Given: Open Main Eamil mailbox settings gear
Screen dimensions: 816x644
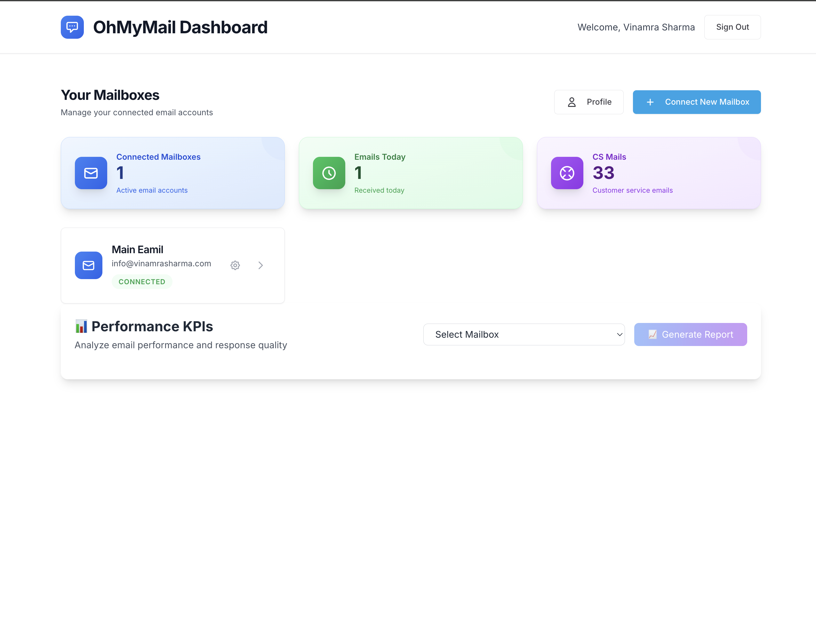Looking at the screenshot, I should pos(235,265).
